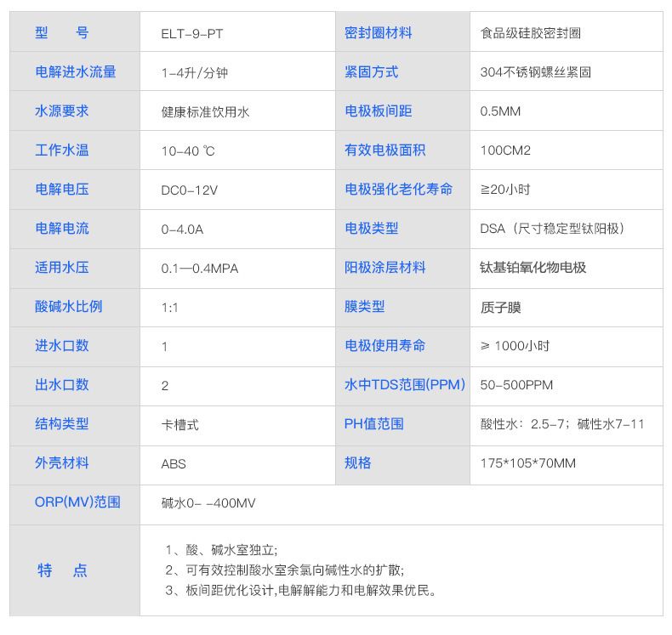Select the 0.1—0.4MPA pressure value
Screen dimensions: 672x635
pos(200,269)
